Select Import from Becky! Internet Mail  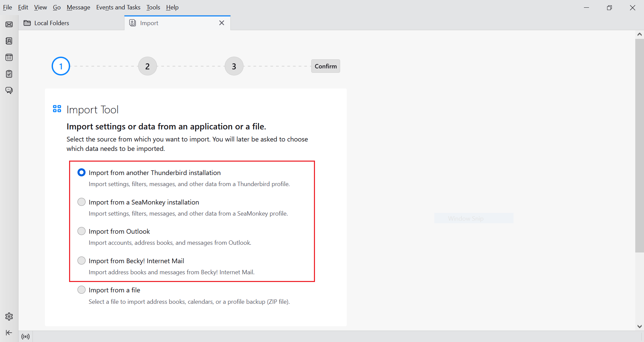coord(82,261)
